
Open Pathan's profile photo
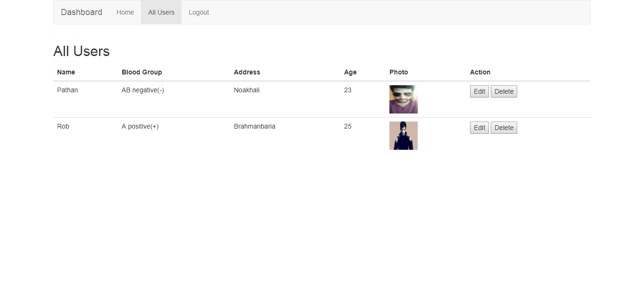[x=403, y=99]
